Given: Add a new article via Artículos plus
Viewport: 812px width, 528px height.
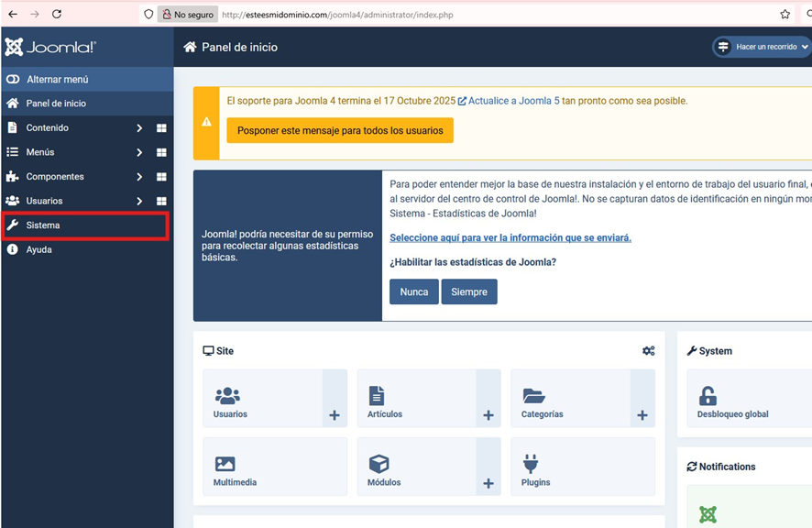Looking at the screenshot, I should pos(488,415).
